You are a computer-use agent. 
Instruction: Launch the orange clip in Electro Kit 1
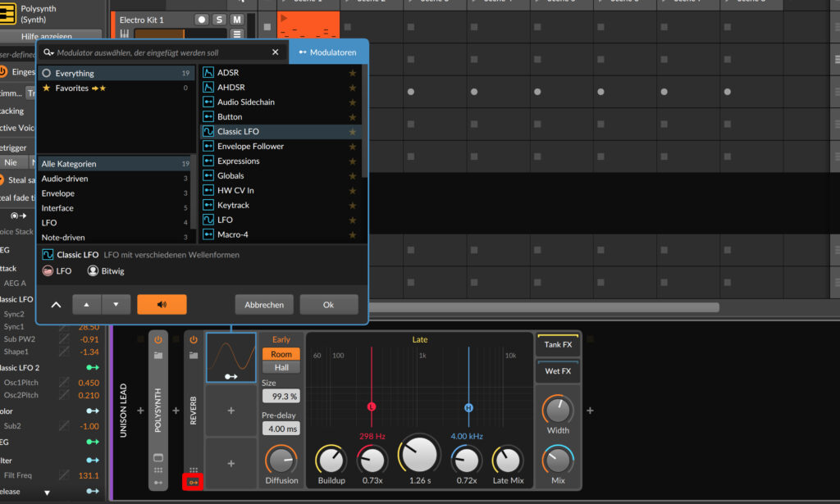284,18
